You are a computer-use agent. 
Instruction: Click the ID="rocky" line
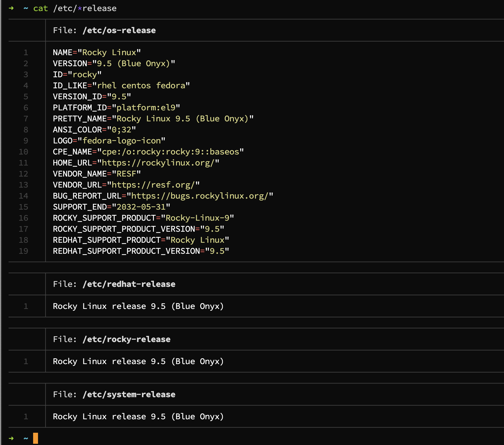[x=77, y=74]
